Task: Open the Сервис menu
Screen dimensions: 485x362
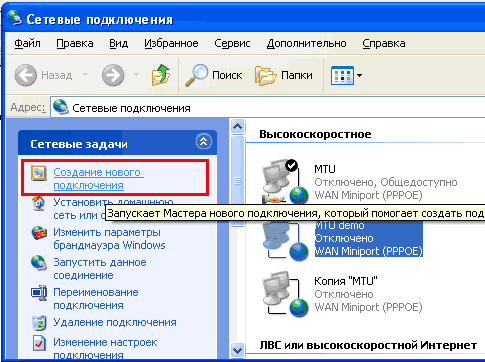Action: (x=232, y=43)
